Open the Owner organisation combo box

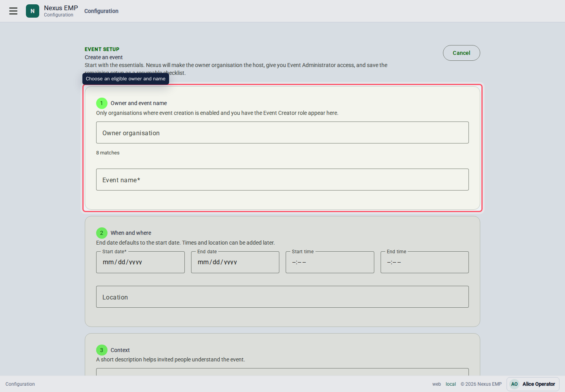[x=282, y=132]
